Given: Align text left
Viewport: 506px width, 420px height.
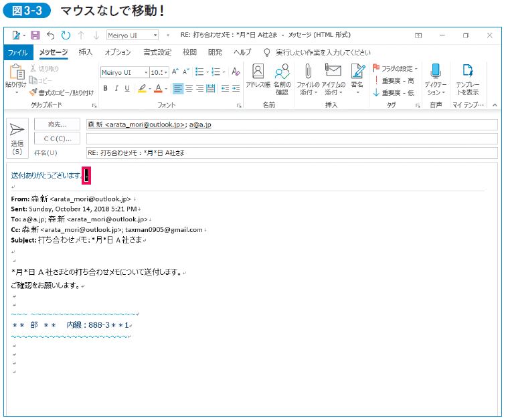Looking at the screenshot, I should [178, 88].
